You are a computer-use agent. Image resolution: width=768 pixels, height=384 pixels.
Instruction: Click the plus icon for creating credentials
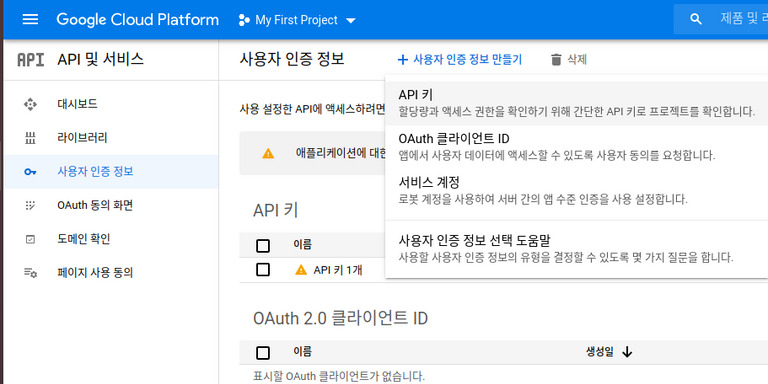[x=403, y=60]
